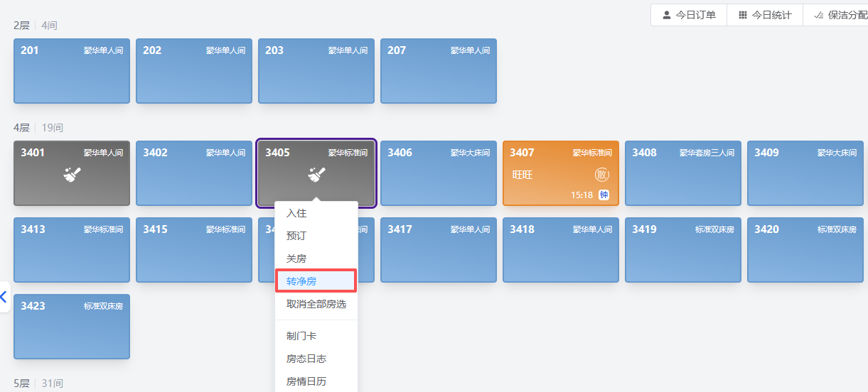Image resolution: width=868 pixels, height=392 pixels.
Task: Select room card 207
Action: click(439, 71)
